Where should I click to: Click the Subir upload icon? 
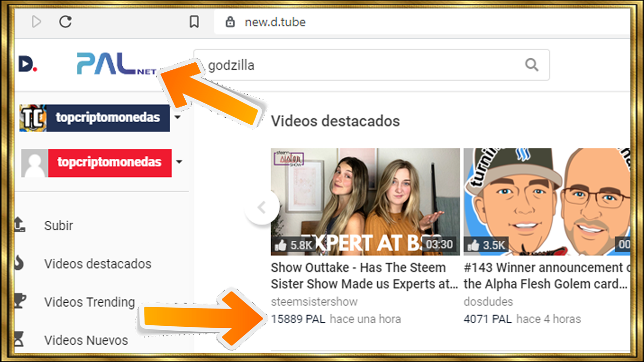(x=19, y=225)
